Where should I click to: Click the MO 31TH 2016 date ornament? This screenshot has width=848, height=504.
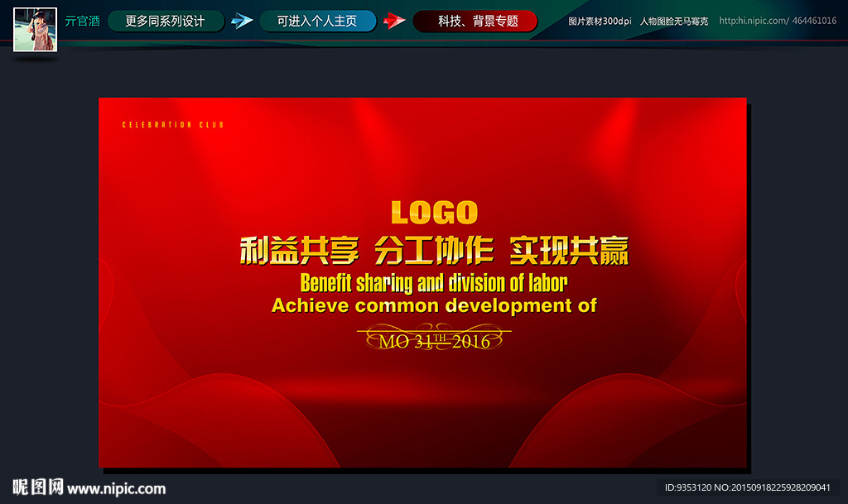coord(434,338)
